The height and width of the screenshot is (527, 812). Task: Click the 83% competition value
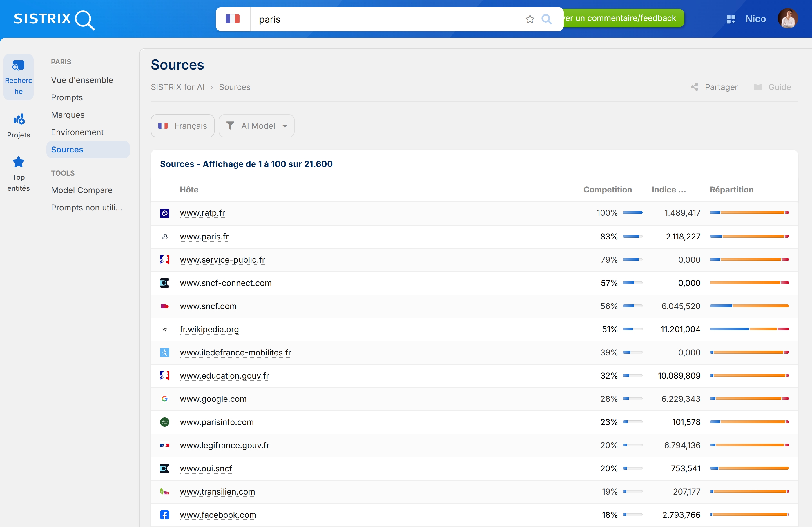coord(609,236)
